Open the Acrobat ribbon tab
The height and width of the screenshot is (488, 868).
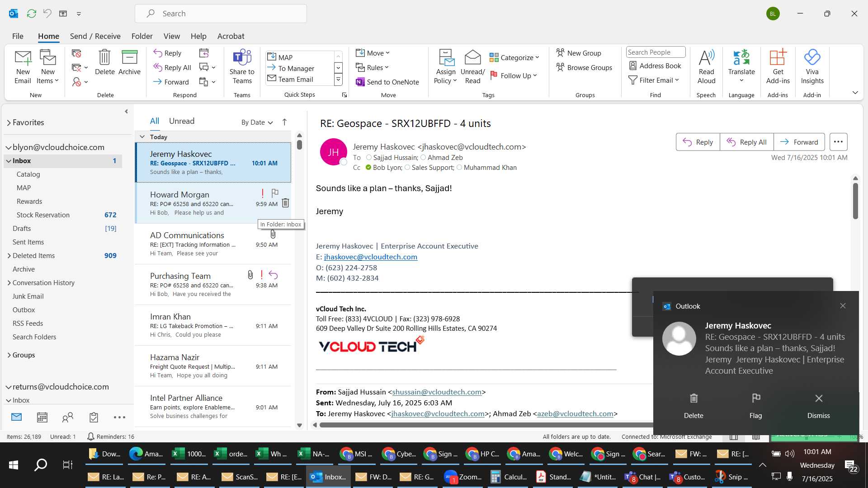[231, 36]
